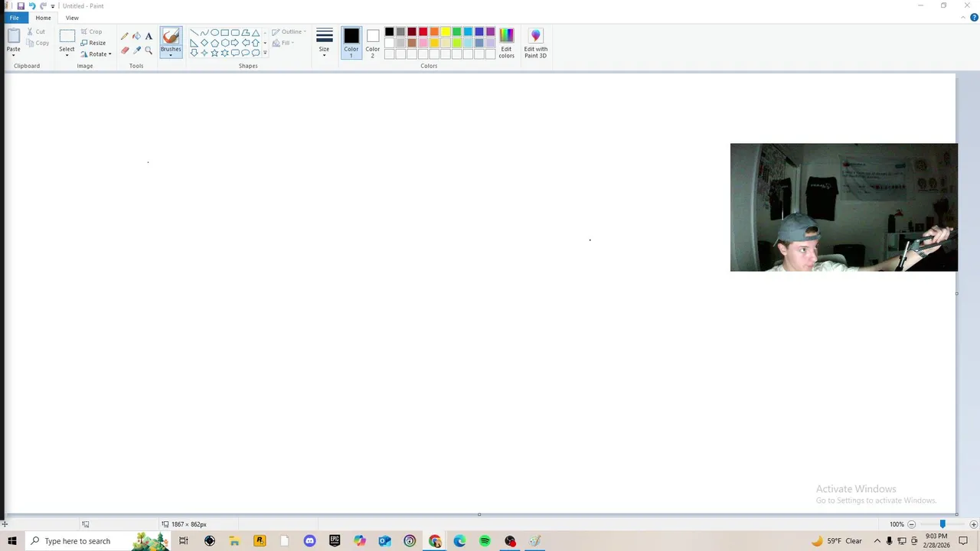Click the Windows Start button
The height and width of the screenshot is (551, 980).
[x=12, y=541]
